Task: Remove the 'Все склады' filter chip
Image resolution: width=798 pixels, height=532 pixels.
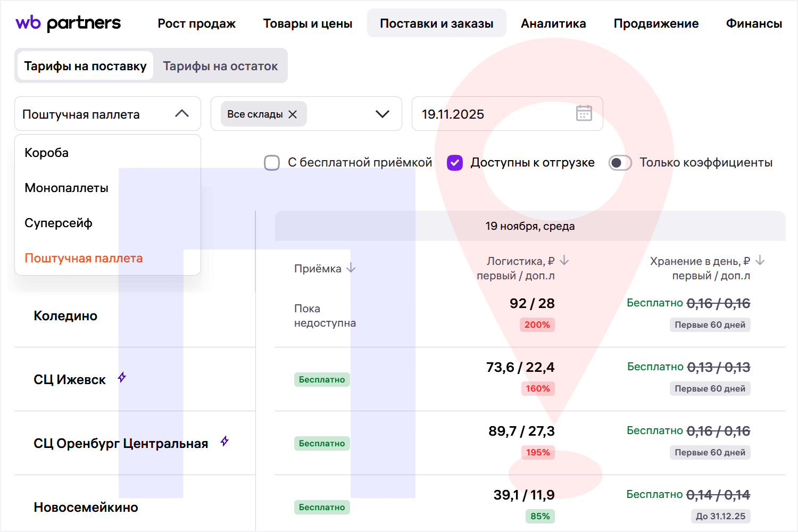Action: point(293,114)
